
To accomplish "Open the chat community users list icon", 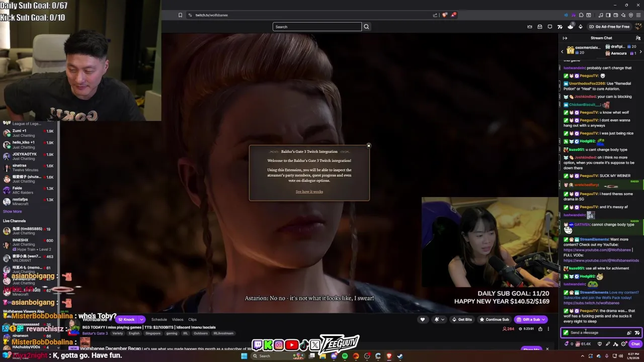I will tap(638, 38).
